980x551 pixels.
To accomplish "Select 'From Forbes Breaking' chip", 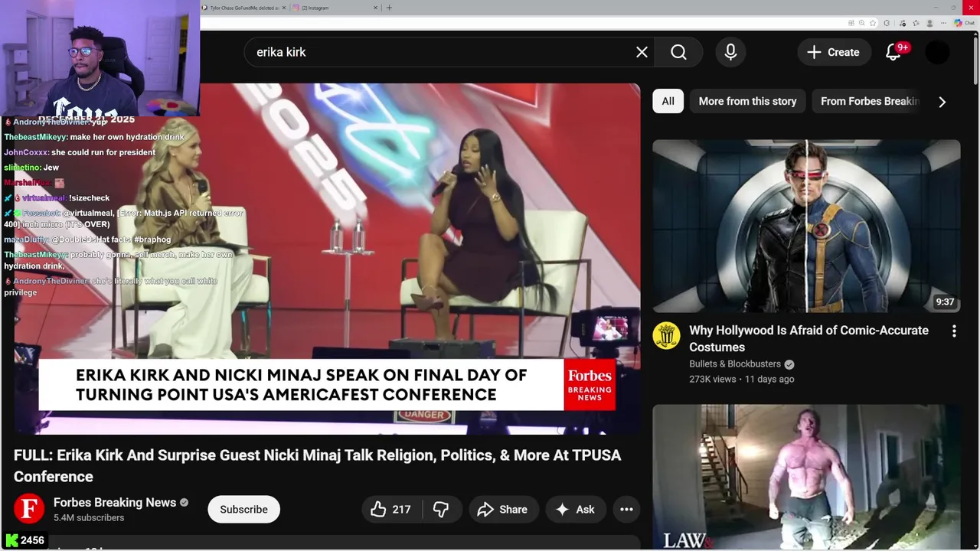I will [869, 101].
